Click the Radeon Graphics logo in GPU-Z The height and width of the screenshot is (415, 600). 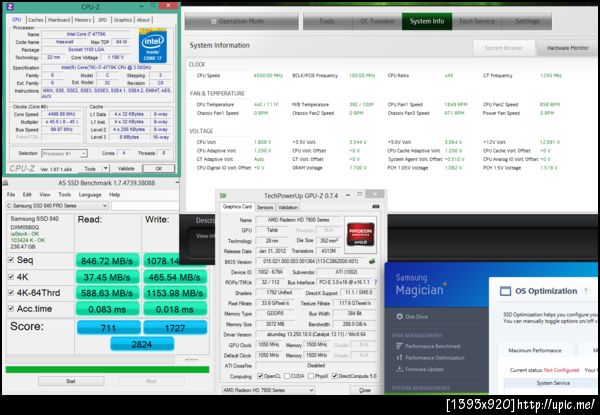(360, 234)
